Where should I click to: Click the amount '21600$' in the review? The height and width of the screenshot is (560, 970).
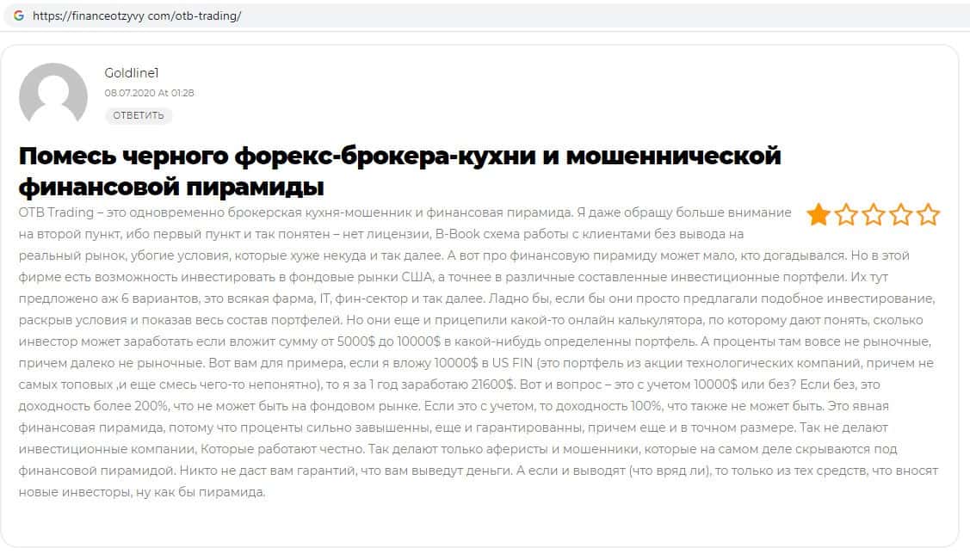[493, 385]
